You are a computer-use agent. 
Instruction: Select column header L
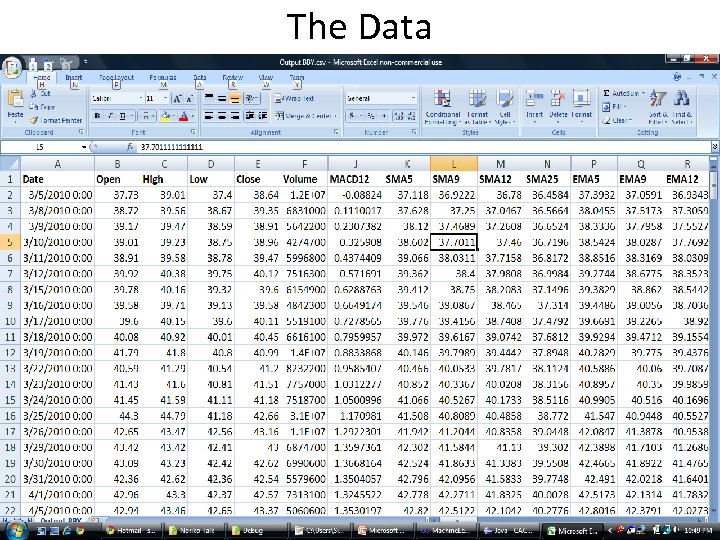click(454, 164)
